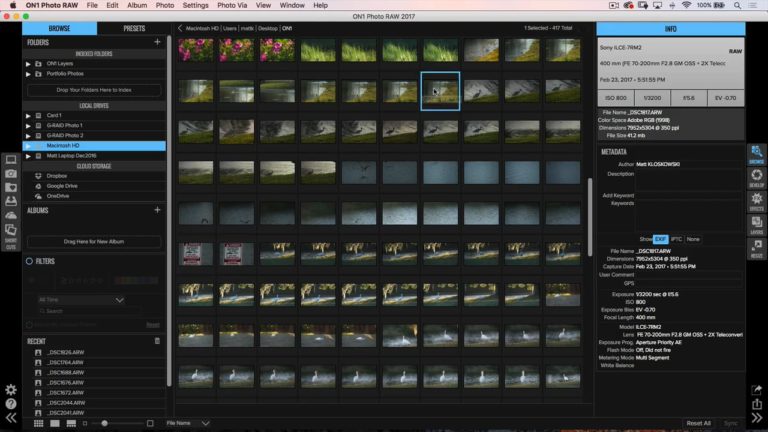Screen dimensions: 768x432
Task: Click the Desktop shortcut icon in sidebar
Action: click(11, 160)
